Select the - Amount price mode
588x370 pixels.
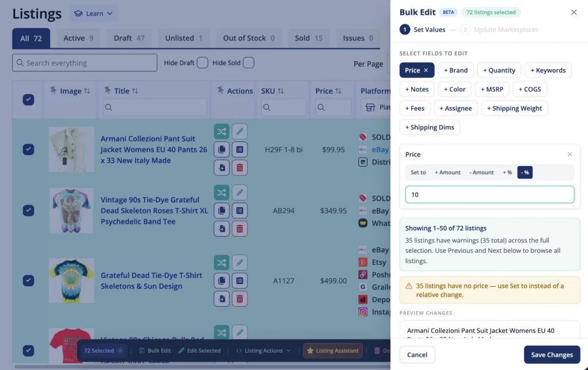pyautogui.click(x=482, y=172)
